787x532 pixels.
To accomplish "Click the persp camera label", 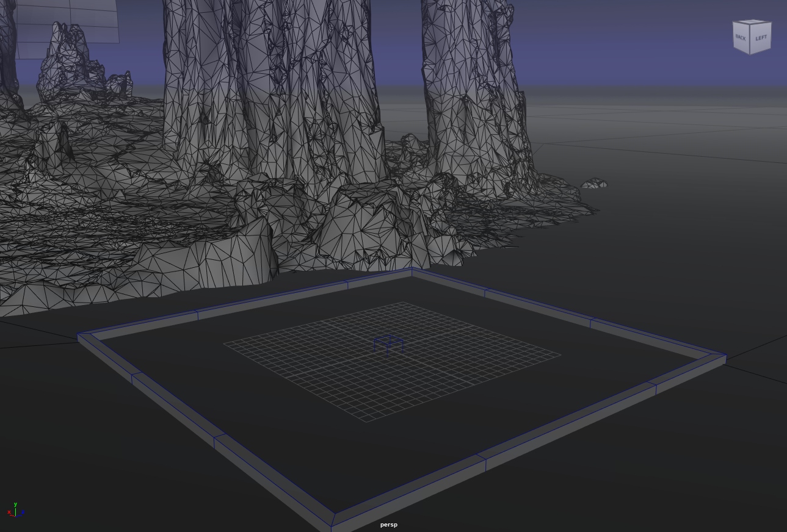I will coord(388,525).
